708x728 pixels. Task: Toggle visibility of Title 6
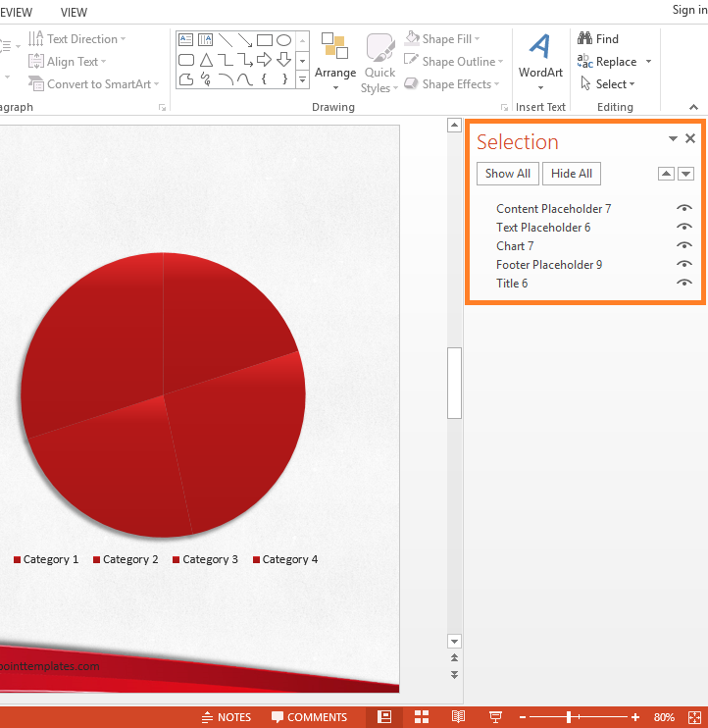point(684,284)
